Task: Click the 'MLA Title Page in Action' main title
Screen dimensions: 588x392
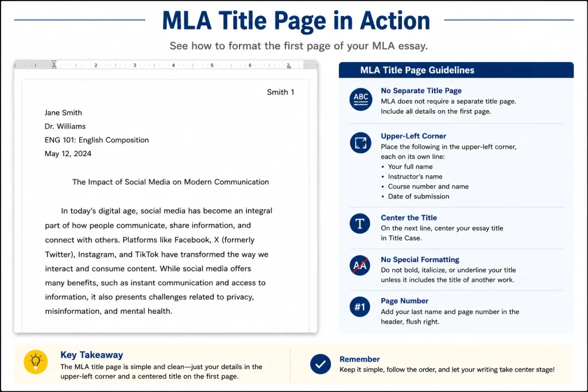Action: point(296,21)
